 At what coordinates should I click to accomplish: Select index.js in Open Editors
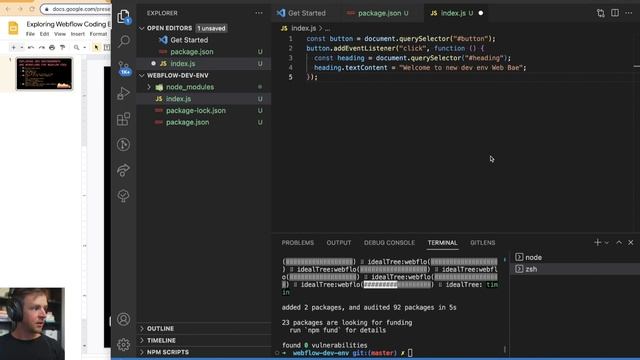pyautogui.click(x=204, y=64)
